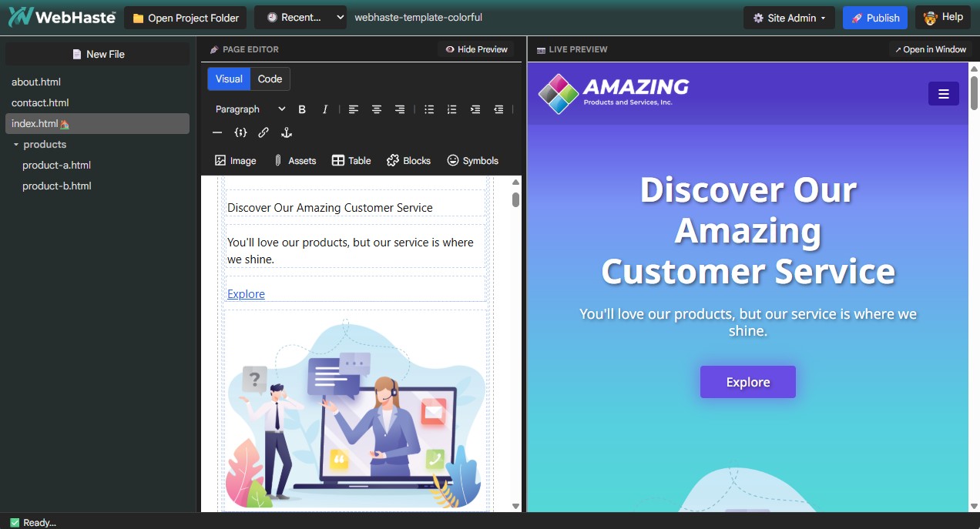Screen dimensions: 980x529
Task: Click the hero heading in live preview
Action: click(748, 230)
